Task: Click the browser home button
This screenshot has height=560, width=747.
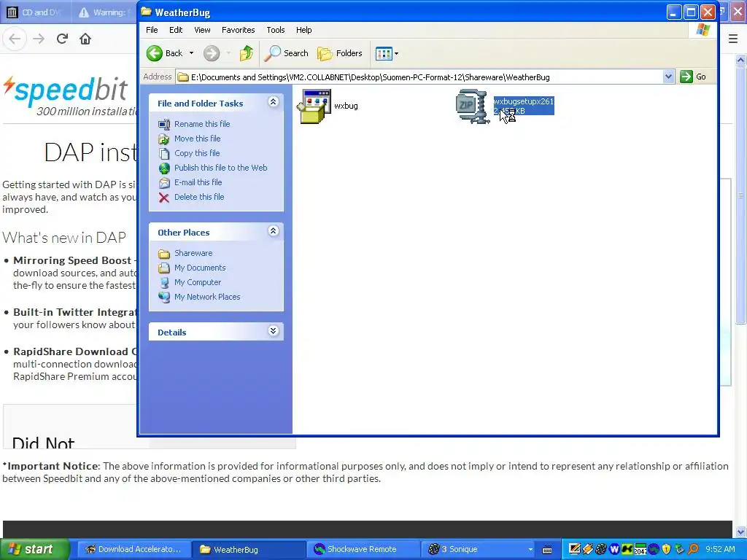Action: click(x=85, y=39)
